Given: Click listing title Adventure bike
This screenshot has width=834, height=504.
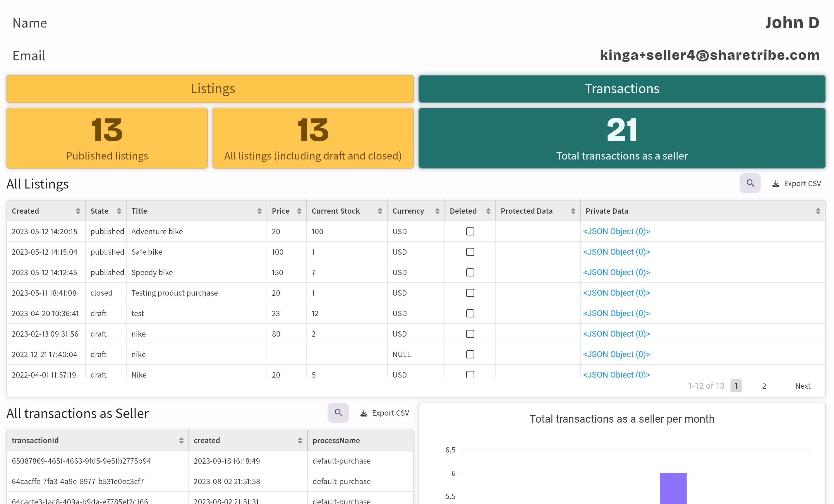Looking at the screenshot, I should tap(157, 231).
